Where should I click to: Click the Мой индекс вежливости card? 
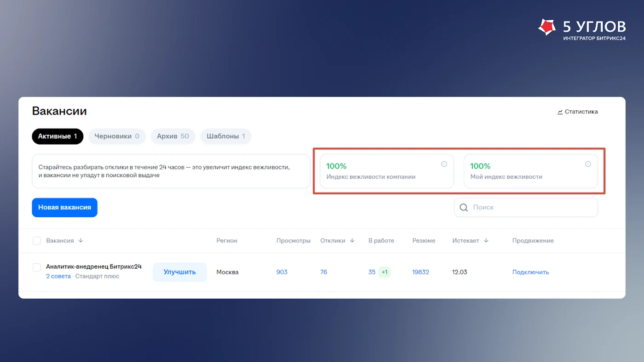[531, 171]
